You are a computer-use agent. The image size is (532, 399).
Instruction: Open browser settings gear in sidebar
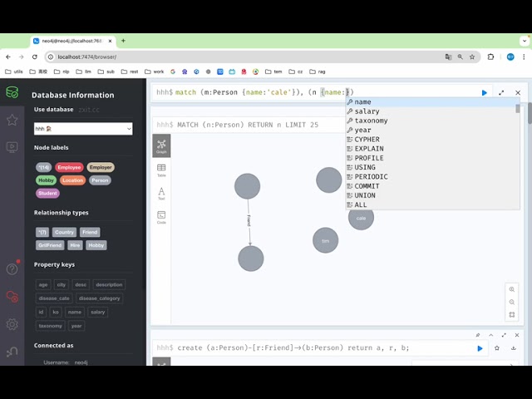pyautogui.click(x=12, y=324)
